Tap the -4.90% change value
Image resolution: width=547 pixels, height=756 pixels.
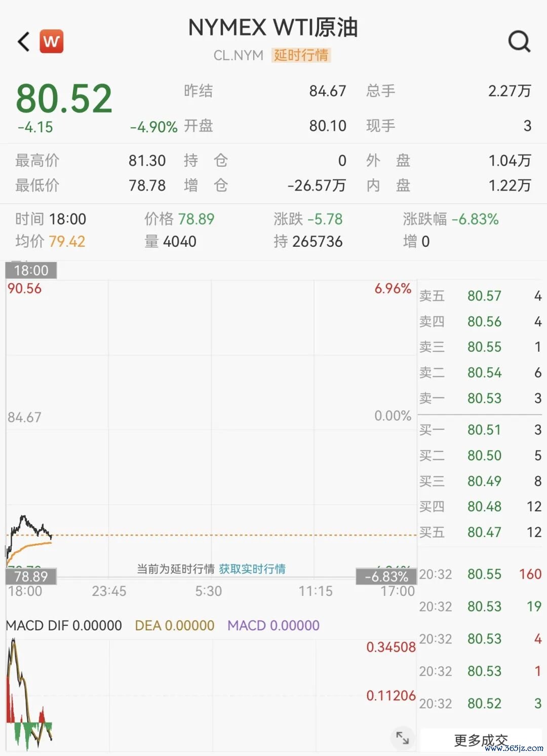point(153,127)
